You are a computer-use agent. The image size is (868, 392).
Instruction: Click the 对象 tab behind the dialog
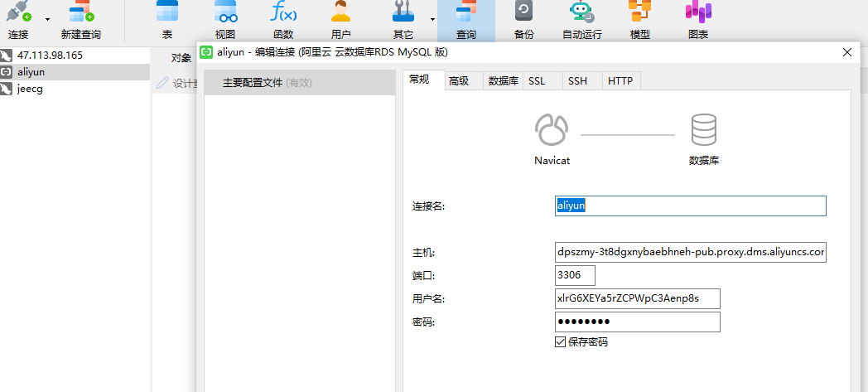coord(181,57)
